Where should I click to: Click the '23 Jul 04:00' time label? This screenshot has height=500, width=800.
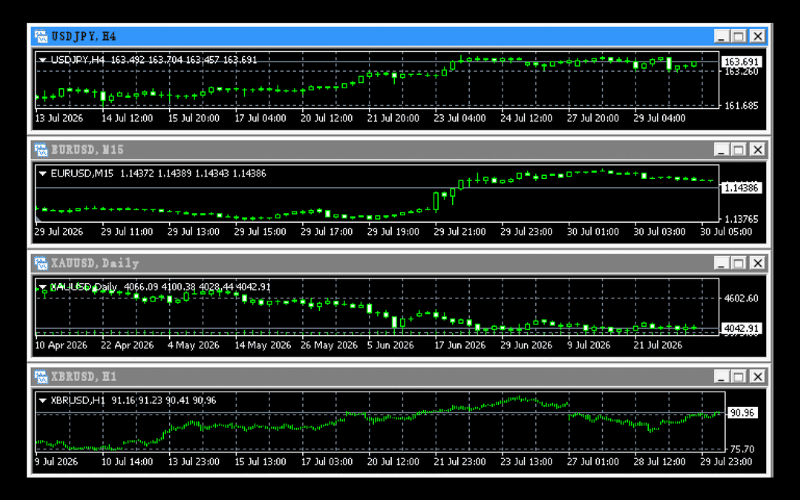pyautogui.click(x=460, y=118)
